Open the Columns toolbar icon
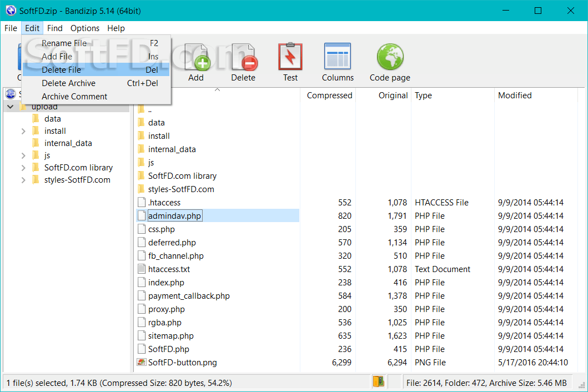This screenshot has width=588, height=392. [x=338, y=56]
